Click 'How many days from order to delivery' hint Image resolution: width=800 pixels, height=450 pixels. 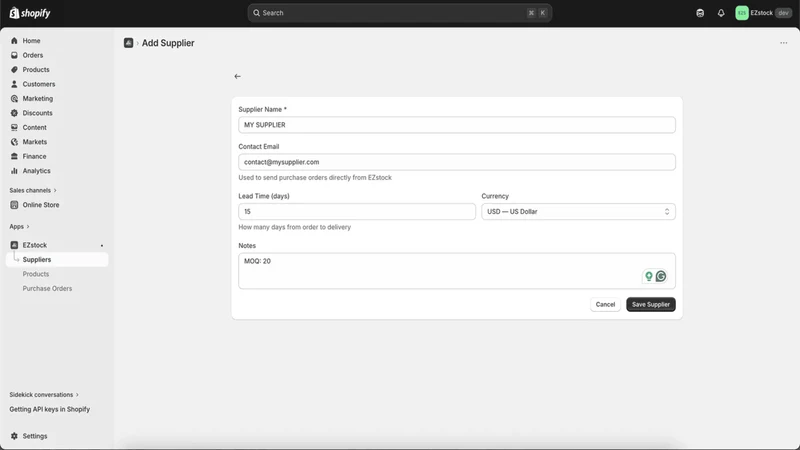pyautogui.click(x=294, y=228)
